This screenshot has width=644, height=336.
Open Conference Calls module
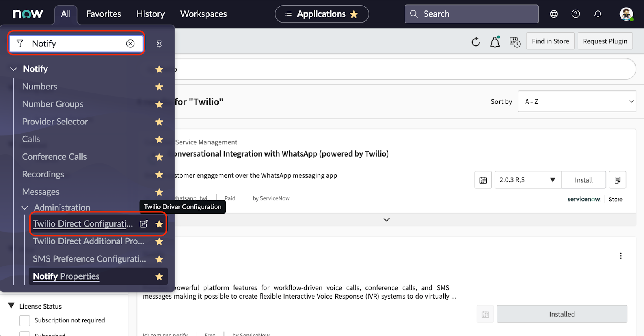click(54, 157)
